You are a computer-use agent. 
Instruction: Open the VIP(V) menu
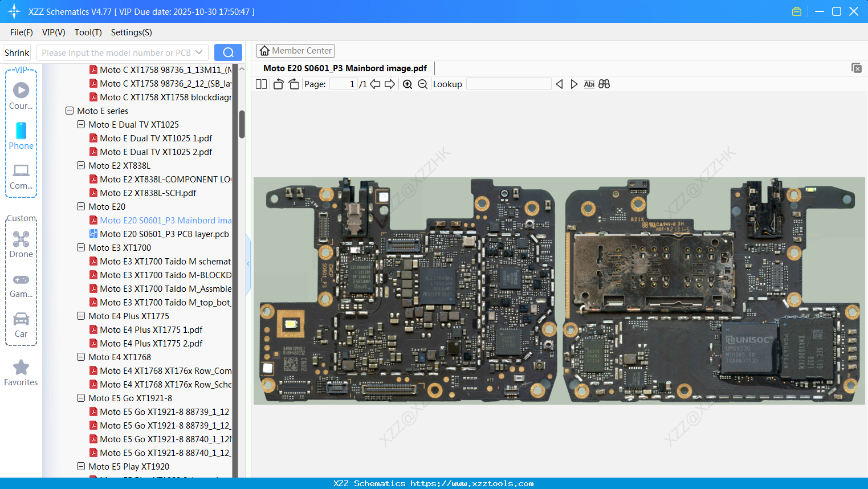click(x=54, y=32)
